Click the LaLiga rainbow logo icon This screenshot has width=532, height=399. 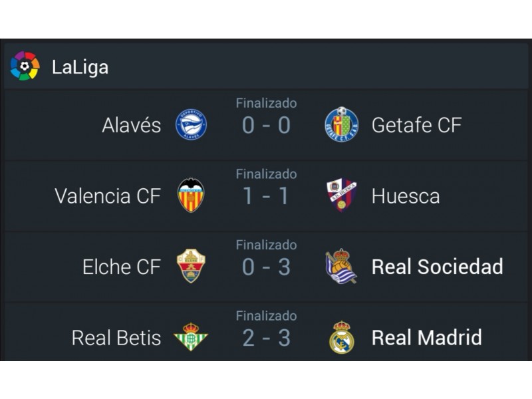coord(25,66)
